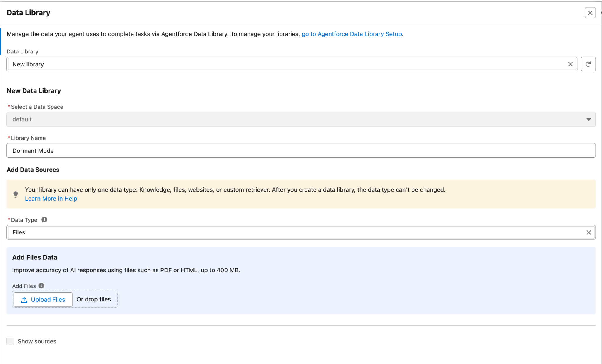Click the refresh data library icon
Image resolution: width=602 pixels, height=364 pixels.
click(x=588, y=64)
